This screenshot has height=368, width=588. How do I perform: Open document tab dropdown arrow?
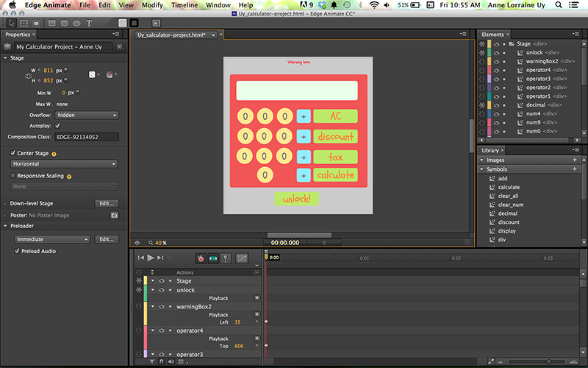click(213, 35)
